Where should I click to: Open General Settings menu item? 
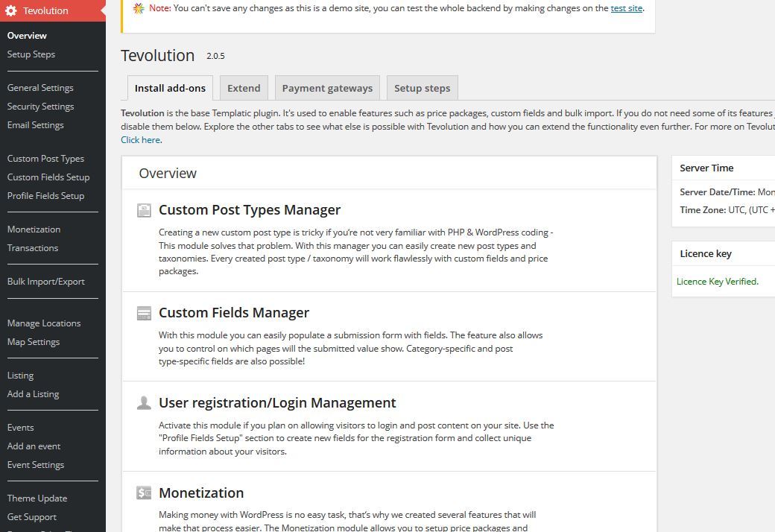[x=40, y=88]
